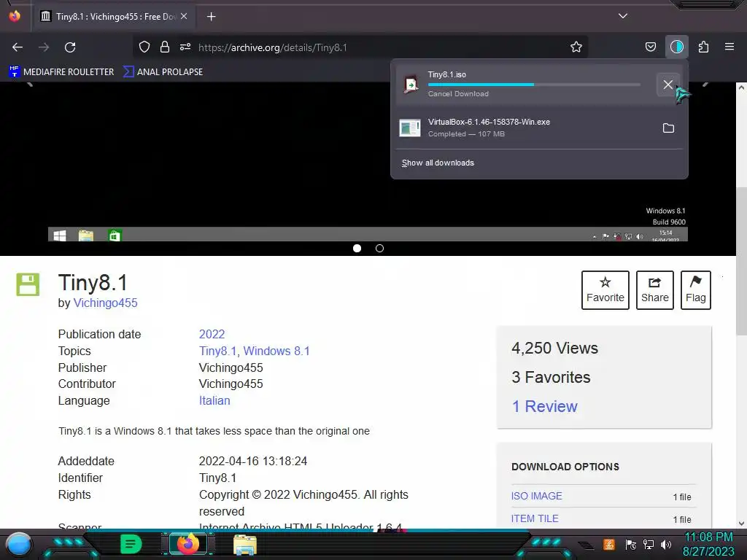
Task: Select the second carousel dot
Action: pyautogui.click(x=379, y=248)
